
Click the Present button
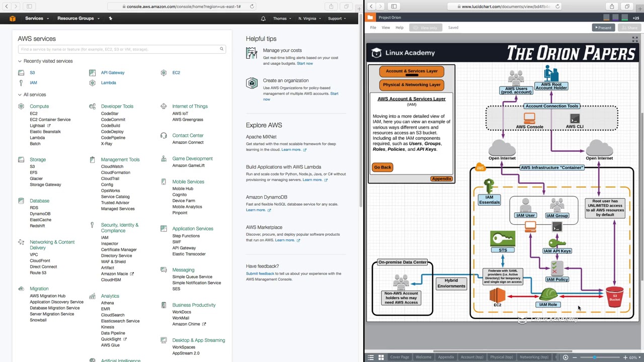[x=603, y=28]
